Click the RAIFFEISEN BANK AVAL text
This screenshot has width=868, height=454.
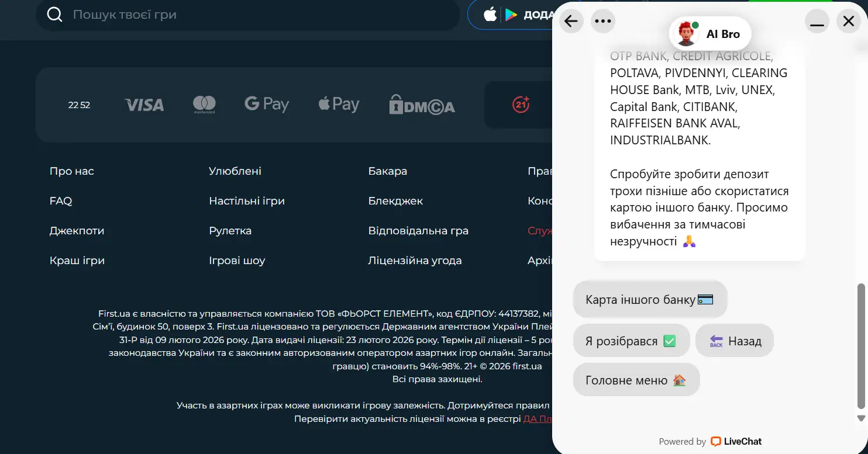click(675, 124)
